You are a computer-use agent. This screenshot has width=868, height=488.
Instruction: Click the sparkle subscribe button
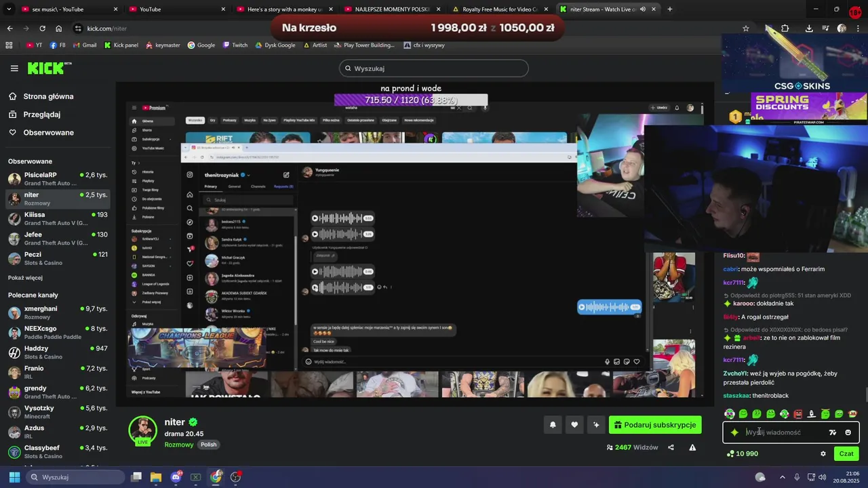coord(596,425)
